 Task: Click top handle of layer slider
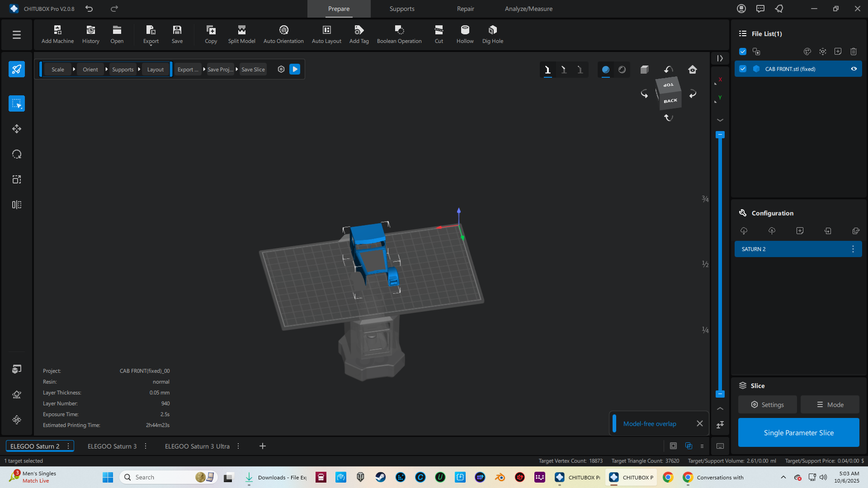click(720, 135)
